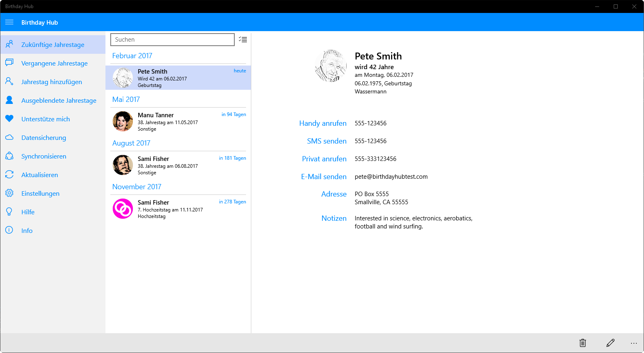Click the 'in 278 Tagen' label

coord(233,202)
